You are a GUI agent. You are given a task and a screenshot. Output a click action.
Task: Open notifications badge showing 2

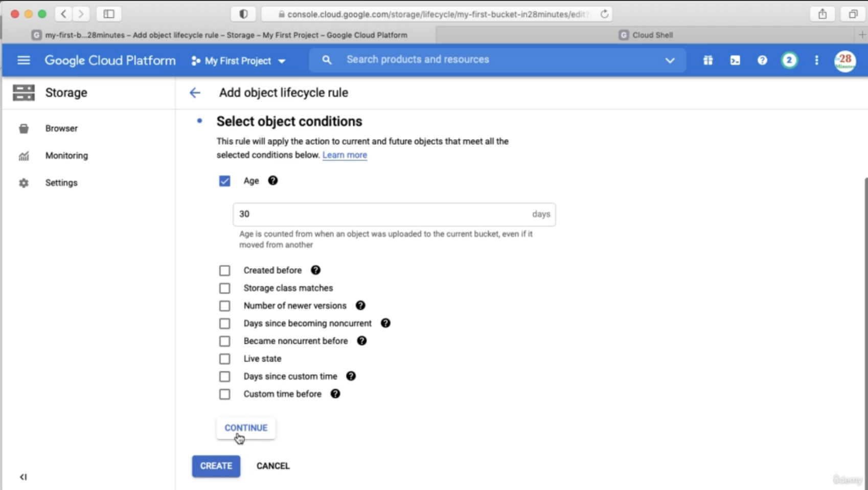click(789, 60)
